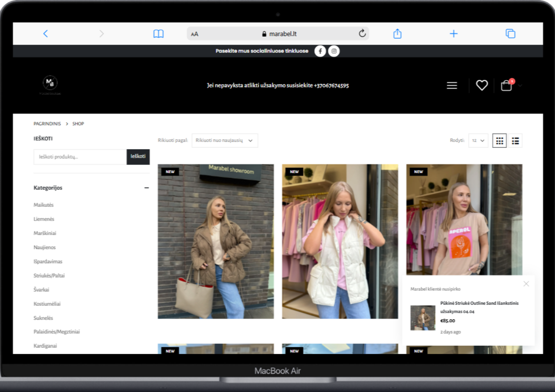Reload the marabel.lt page
Screen dimensions: 555x392
[362, 33]
